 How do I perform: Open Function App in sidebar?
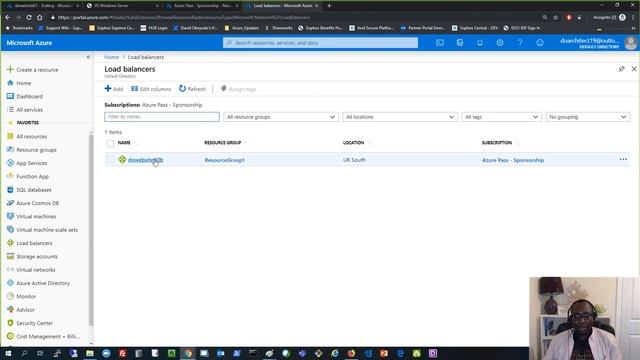tap(28, 176)
